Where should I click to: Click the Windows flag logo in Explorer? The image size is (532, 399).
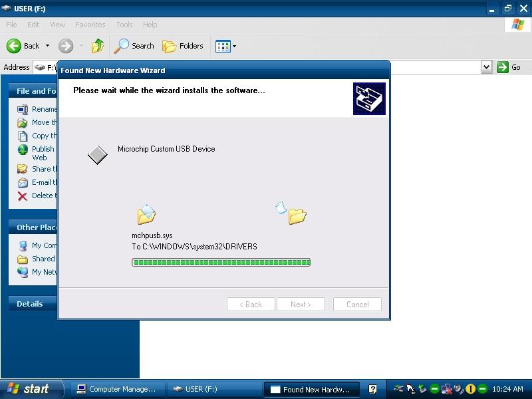tap(518, 25)
